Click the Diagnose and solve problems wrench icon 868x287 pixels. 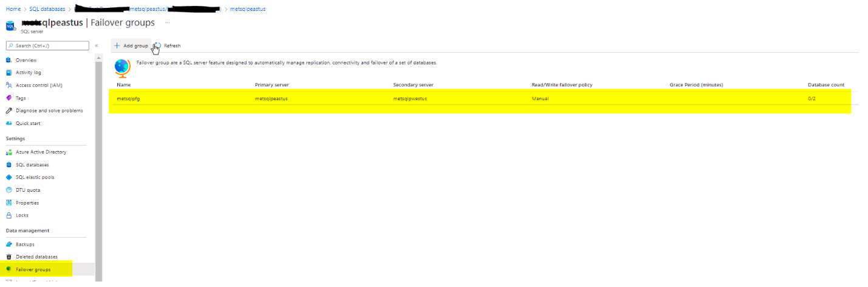[x=9, y=110]
